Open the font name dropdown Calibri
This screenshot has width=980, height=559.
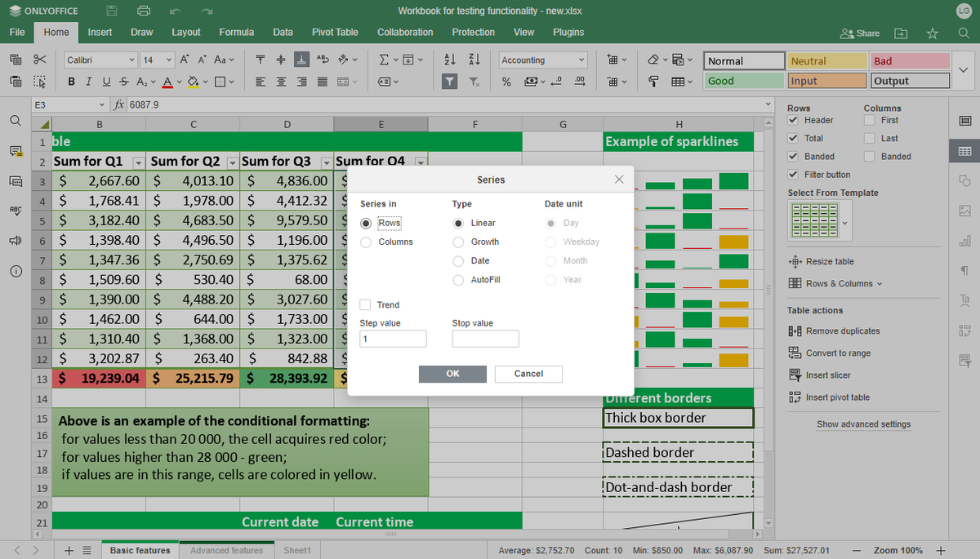[x=132, y=60]
